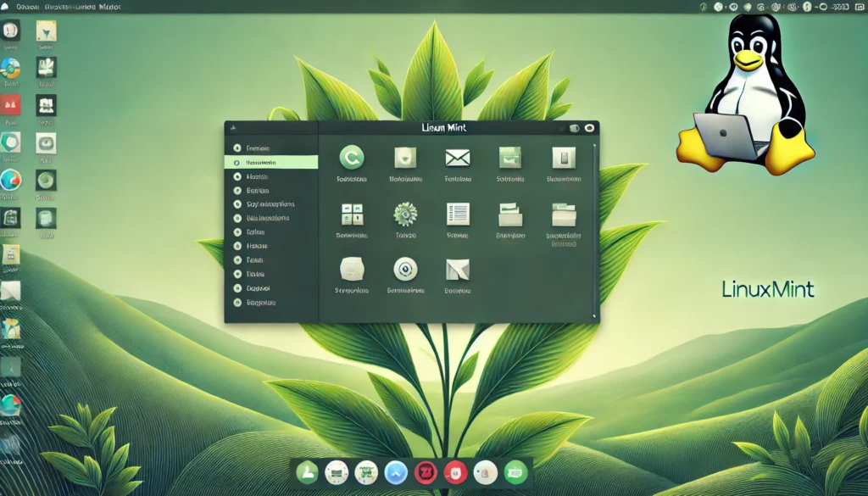The height and width of the screenshot is (496, 868).
Task: Open the first desktop icon at top-left
Action: tap(10, 31)
